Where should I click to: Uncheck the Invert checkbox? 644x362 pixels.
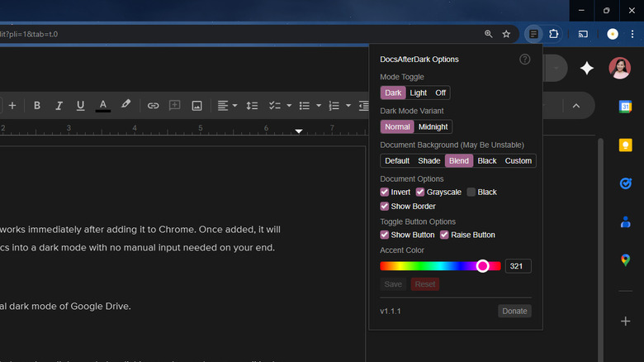point(385,192)
